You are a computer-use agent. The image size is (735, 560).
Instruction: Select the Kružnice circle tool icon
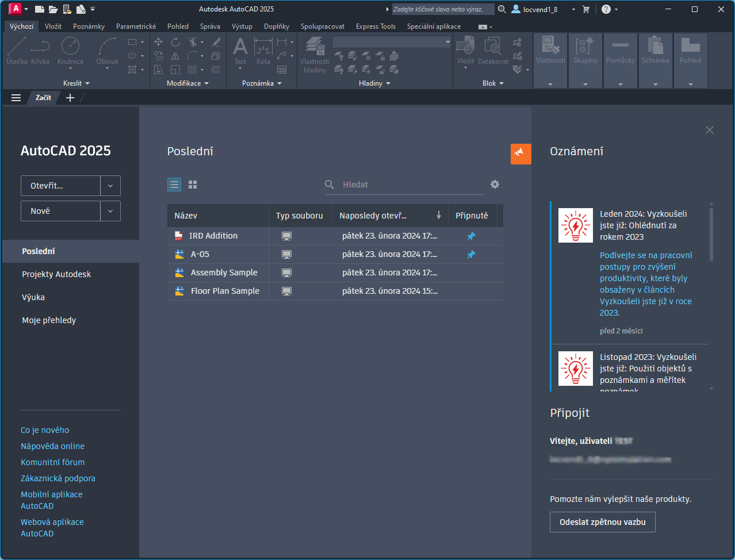[70, 46]
